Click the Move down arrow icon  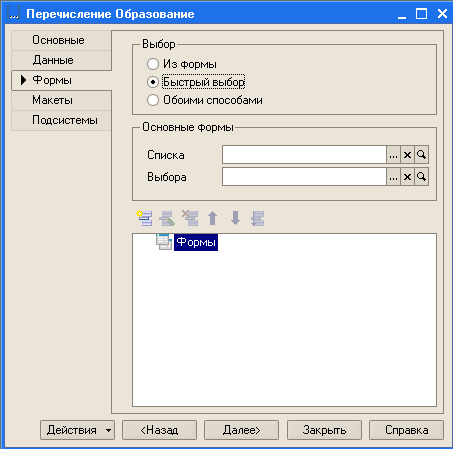[235, 218]
